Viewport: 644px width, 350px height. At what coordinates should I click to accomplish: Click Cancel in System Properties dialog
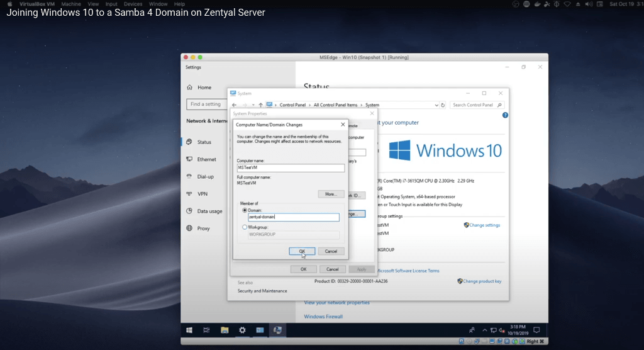pyautogui.click(x=332, y=269)
